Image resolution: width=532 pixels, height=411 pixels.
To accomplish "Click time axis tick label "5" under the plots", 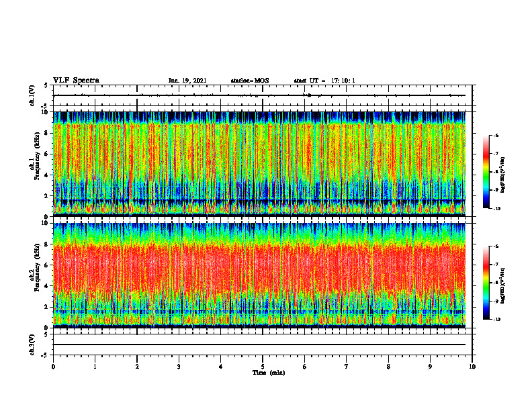I will coord(263,367).
